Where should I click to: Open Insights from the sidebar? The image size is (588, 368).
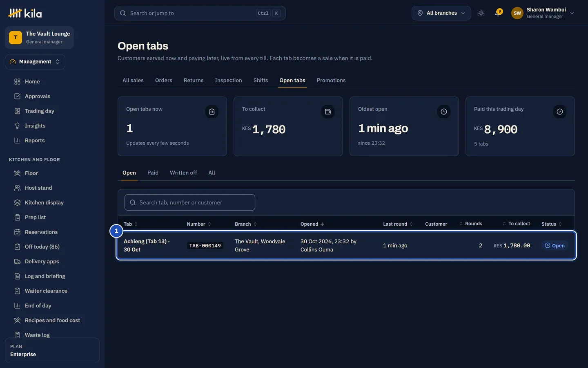point(35,126)
